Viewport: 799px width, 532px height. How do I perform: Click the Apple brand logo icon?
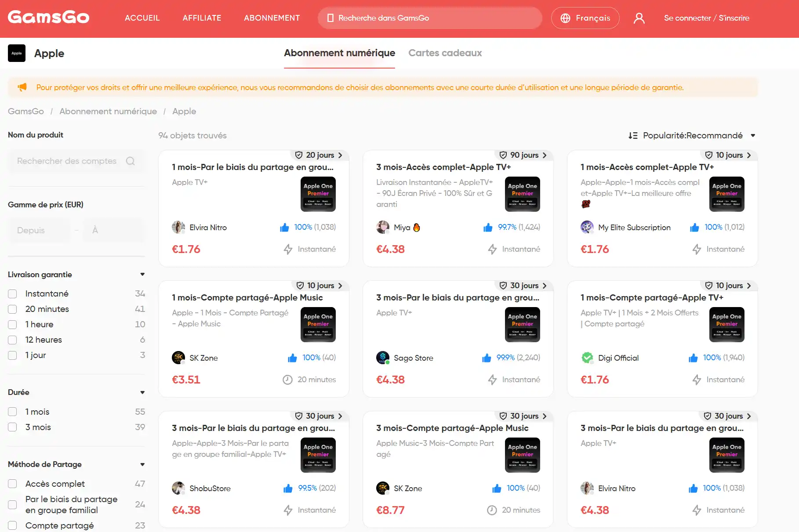[17, 53]
